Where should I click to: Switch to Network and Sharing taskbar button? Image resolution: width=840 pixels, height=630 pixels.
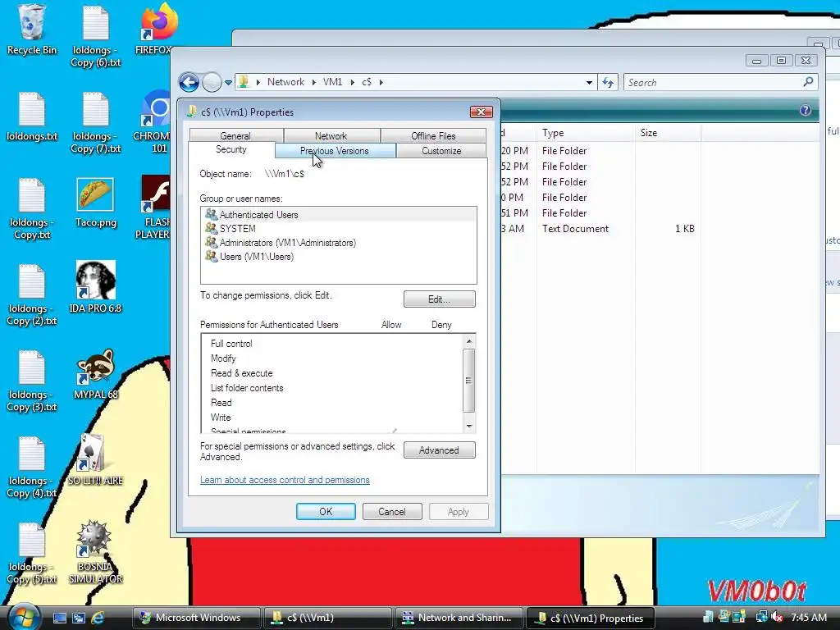coord(459,618)
